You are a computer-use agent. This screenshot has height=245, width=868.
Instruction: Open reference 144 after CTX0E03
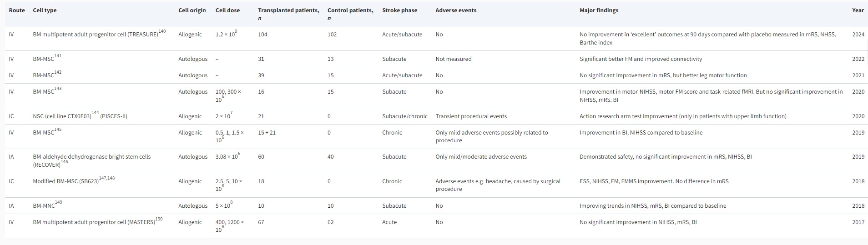[95, 113]
